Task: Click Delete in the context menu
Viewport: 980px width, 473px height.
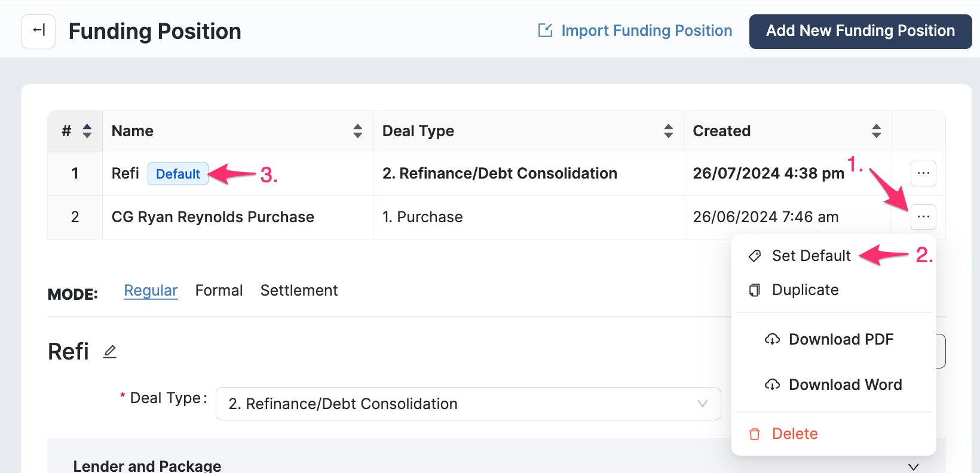Action: pos(794,434)
